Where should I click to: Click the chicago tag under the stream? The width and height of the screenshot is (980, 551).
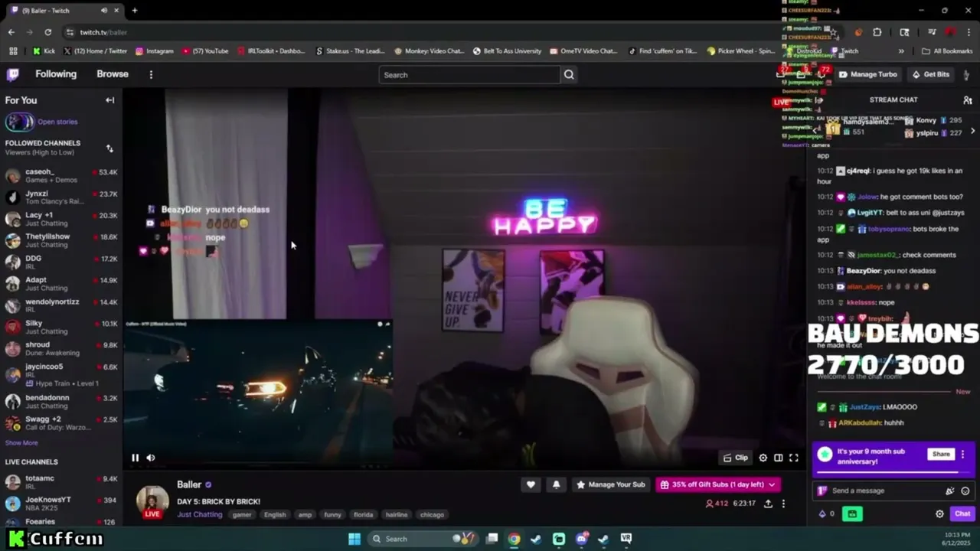pos(432,514)
